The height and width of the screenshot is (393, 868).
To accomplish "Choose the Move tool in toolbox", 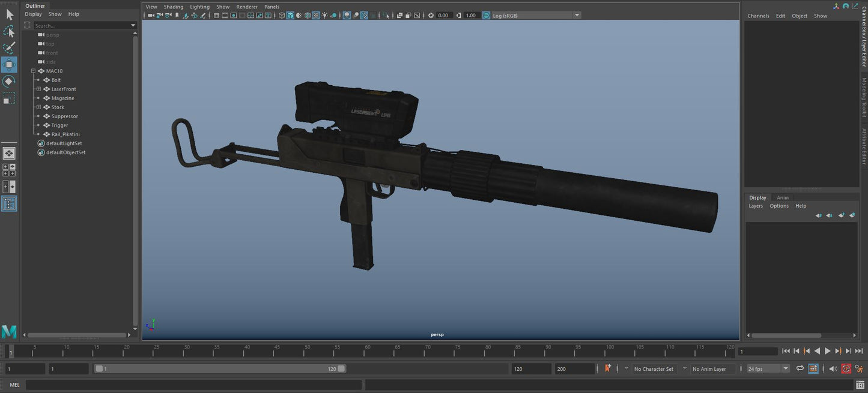I will point(9,64).
